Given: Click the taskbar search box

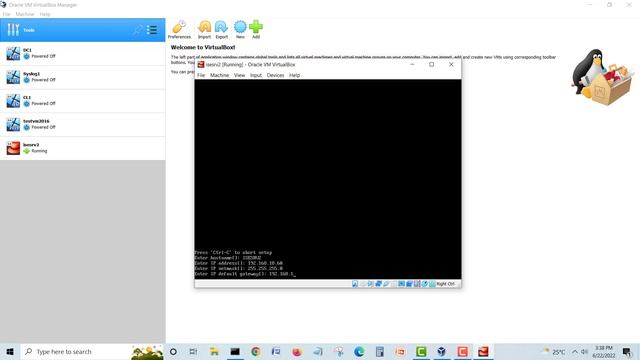Looking at the screenshot, I should [92, 351].
